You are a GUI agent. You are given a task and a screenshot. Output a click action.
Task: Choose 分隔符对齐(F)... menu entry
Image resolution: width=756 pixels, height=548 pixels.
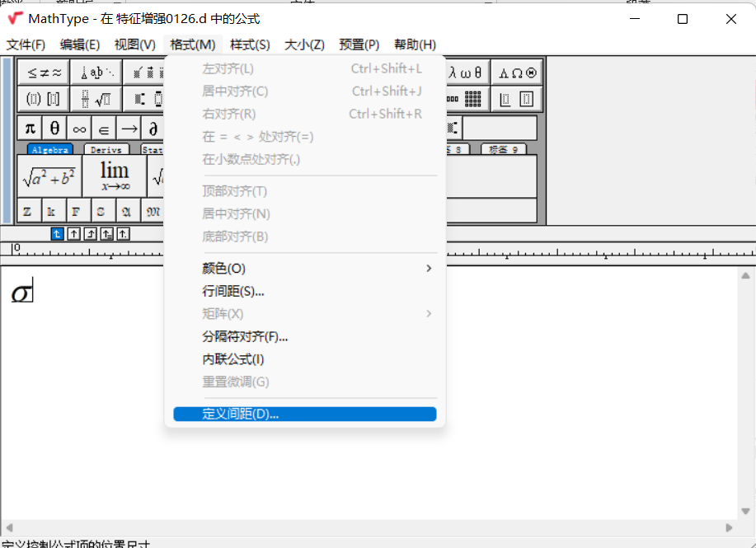point(305,336)
